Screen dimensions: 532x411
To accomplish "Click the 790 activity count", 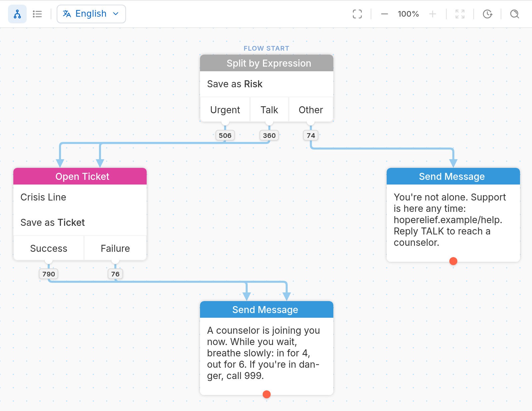I will point(49,274).
